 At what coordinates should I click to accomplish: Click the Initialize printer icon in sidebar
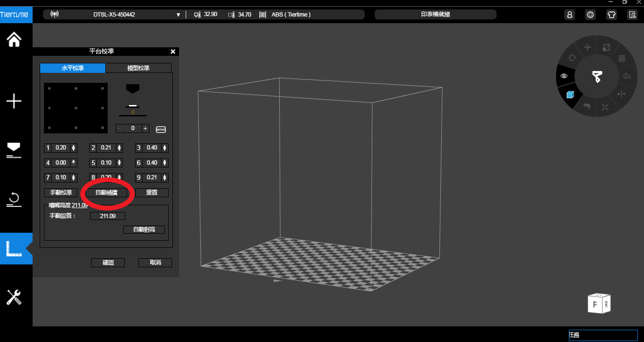click(14, 200)
